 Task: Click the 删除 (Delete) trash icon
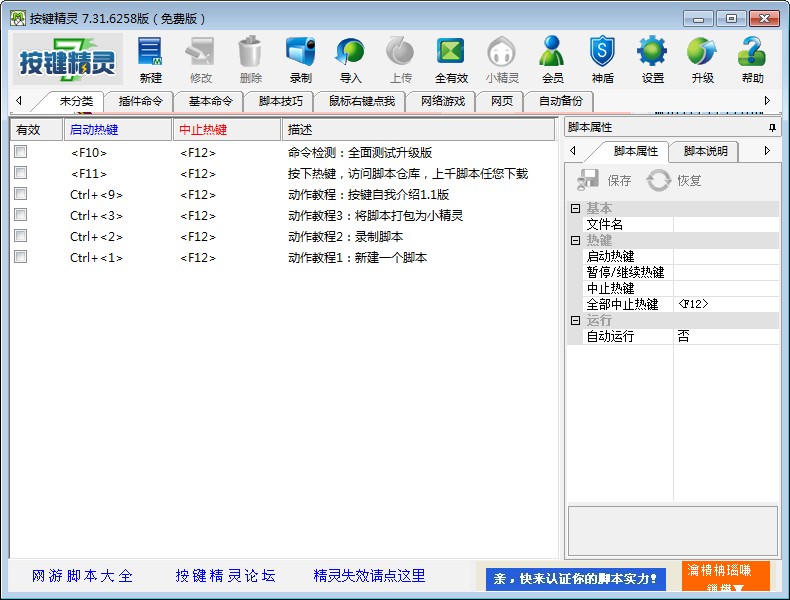point(250,59)
